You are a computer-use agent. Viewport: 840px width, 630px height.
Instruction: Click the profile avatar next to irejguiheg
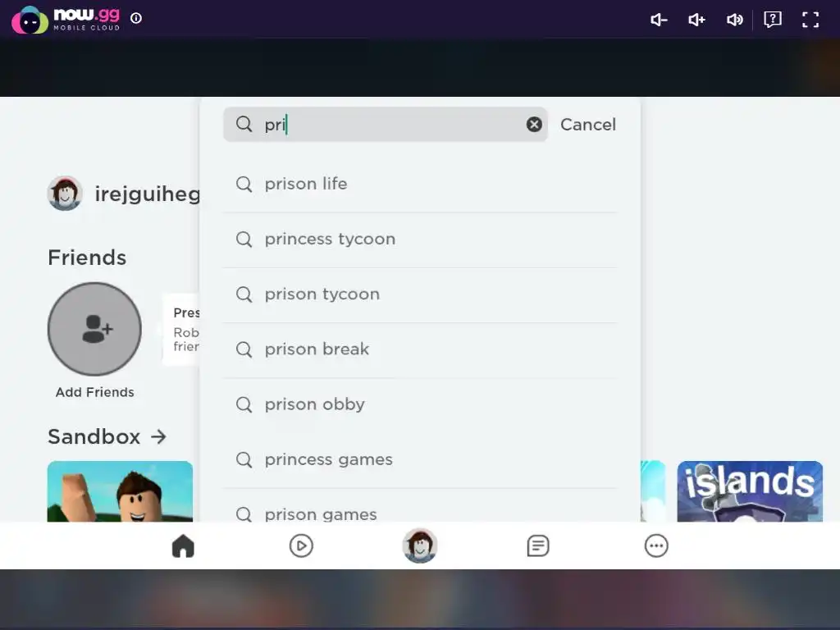point(65,194)
